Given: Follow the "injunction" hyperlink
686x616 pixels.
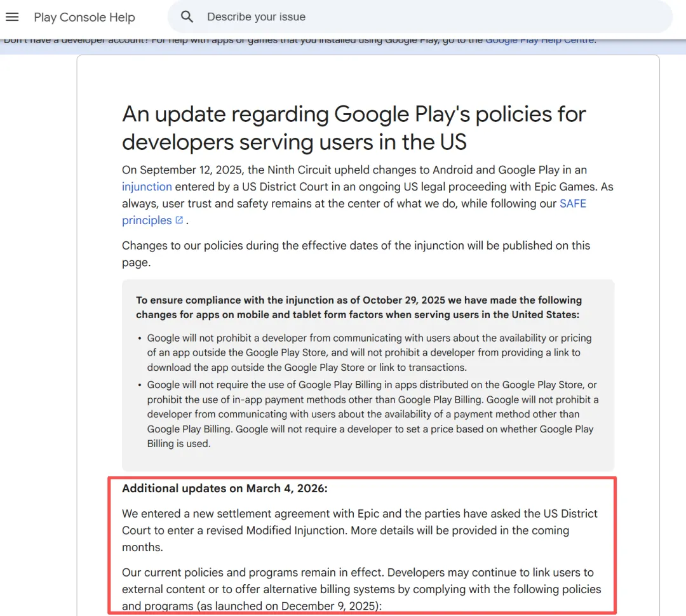Looking at the screenshot, I should click(147, 187).
